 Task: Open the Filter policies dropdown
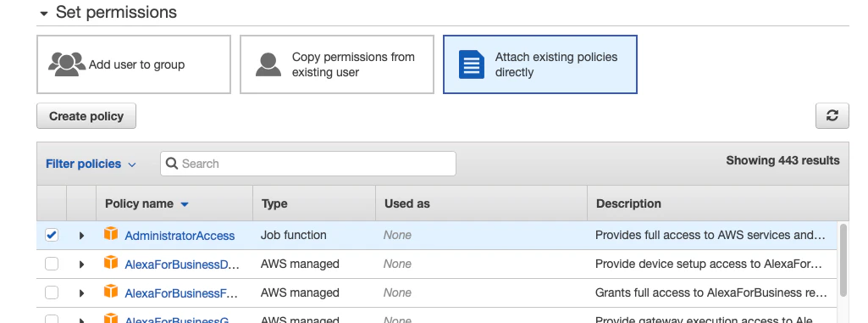click(x=91, y=164)
